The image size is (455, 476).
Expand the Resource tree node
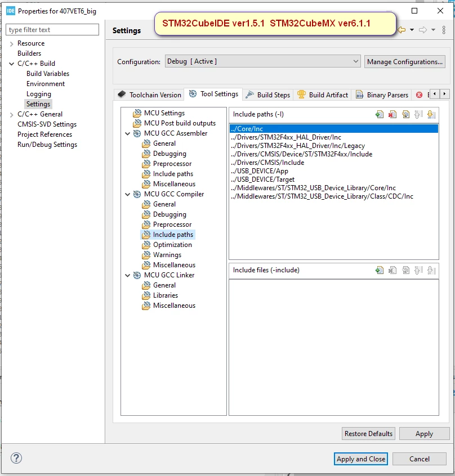pyautogui.click(x=11, y=44)
